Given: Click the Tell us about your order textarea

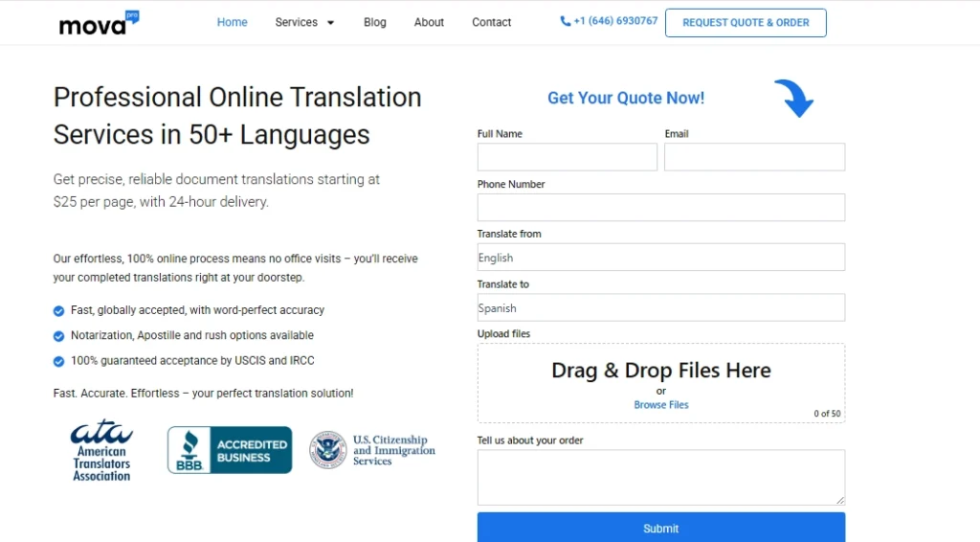Looking at the screenshot, I should click(x=661, y=477).
